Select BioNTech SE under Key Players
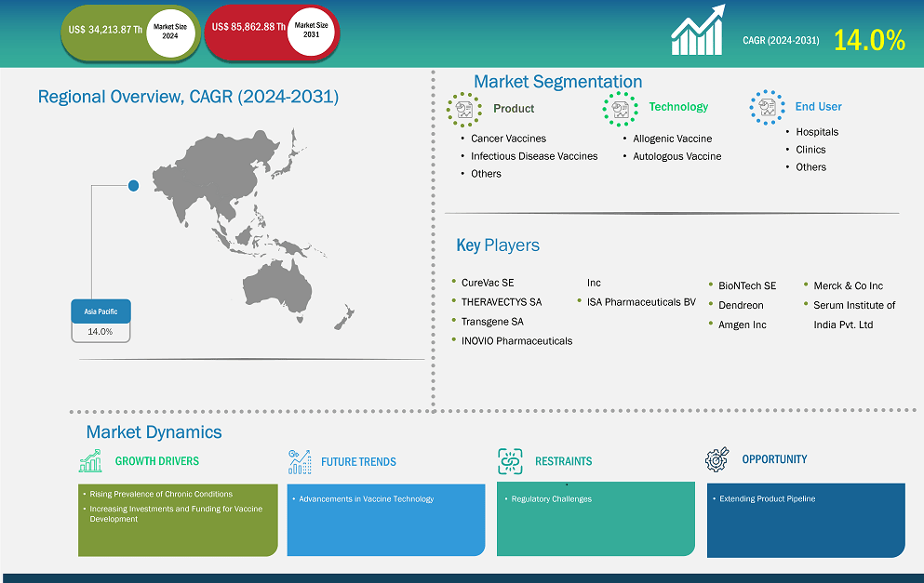Image resolution: width=924 pixels, height=583 pixels. point(746,285)
